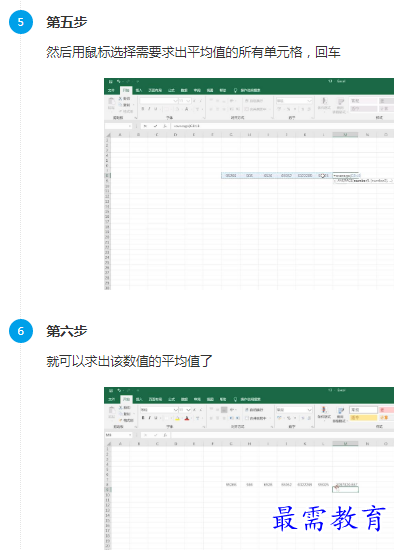Select column M header in step 6 Excel

tap(345, 444)
